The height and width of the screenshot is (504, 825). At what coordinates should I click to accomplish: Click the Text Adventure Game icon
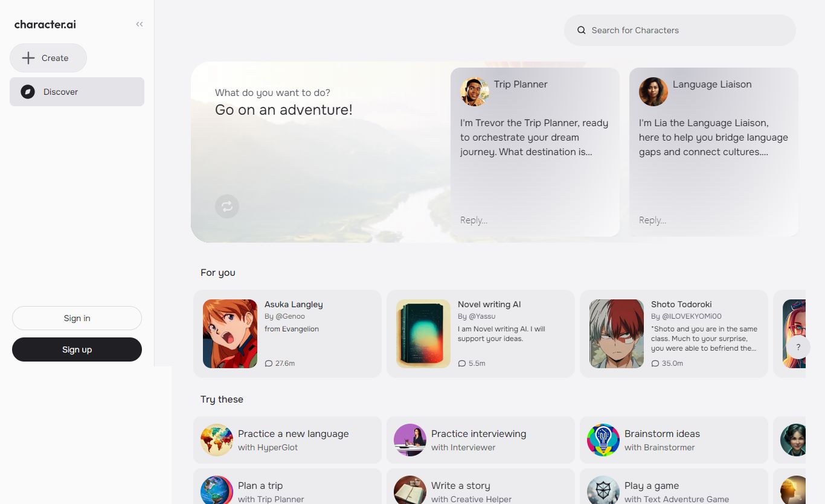pyautogui.click(x=603, y=490)
